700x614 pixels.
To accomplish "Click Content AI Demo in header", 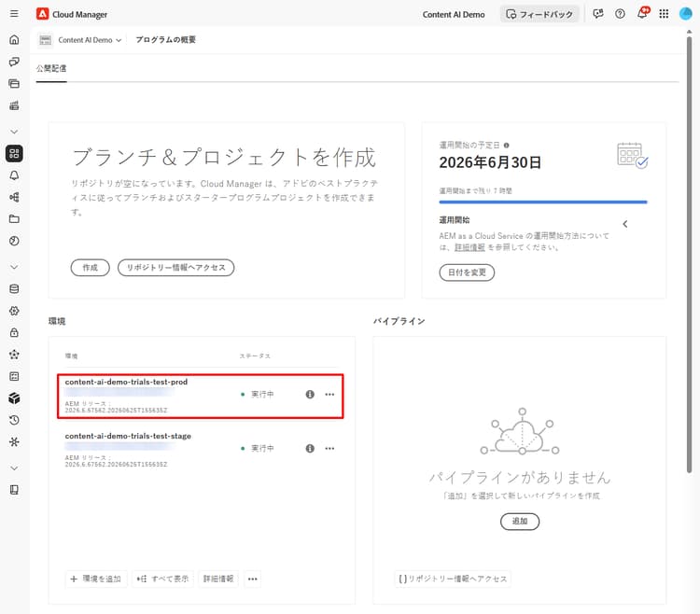I will tap(454, 14).
